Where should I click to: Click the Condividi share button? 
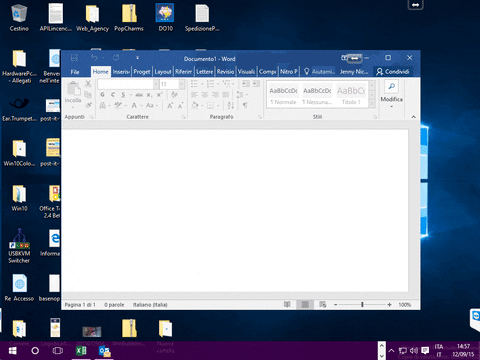393,72
